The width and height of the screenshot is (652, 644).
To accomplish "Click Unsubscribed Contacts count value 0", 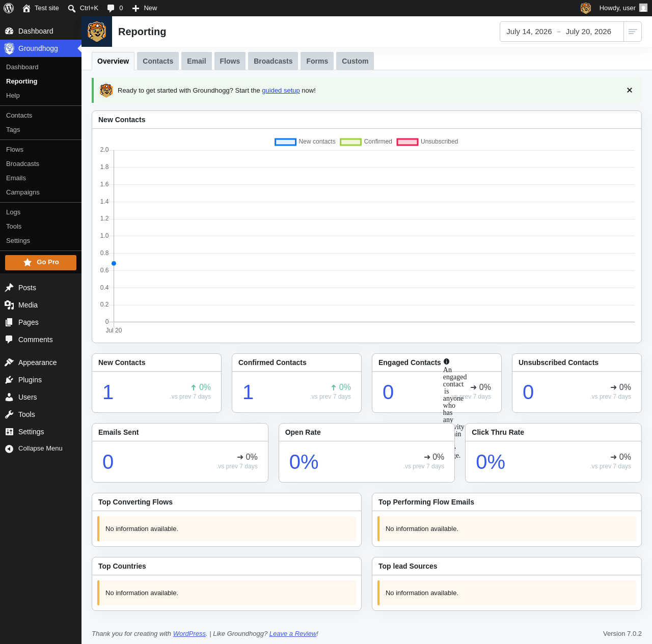I will coord(528,392).
